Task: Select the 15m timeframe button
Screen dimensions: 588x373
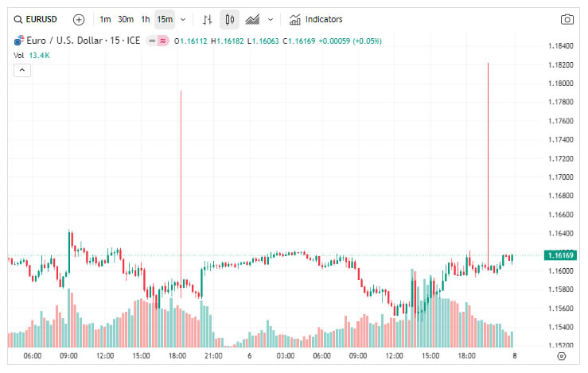Action: point(165,20)
